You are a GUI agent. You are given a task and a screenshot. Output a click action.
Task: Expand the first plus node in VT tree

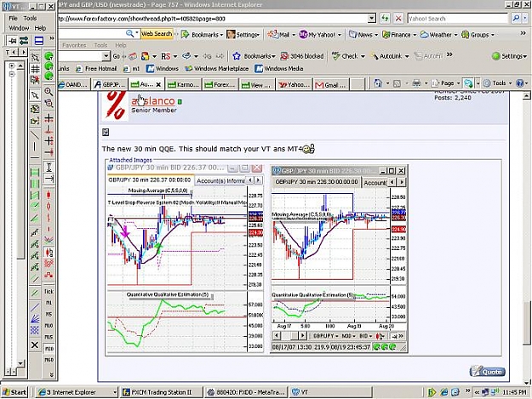pyautogui.click(x=12, y=66)
